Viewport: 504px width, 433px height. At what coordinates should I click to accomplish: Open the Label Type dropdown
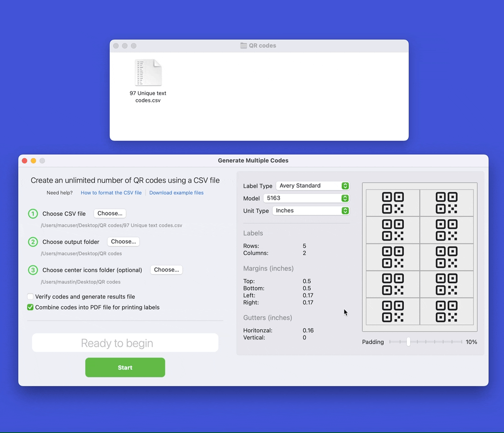[x=312, y=186]
